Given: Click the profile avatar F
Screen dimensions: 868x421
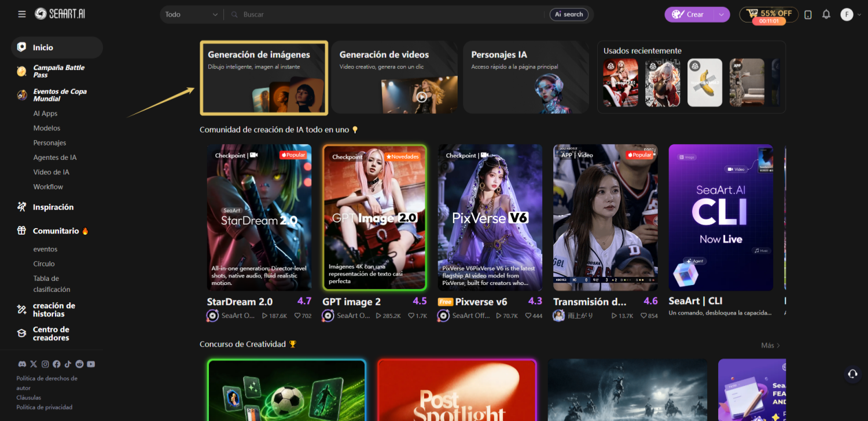Looking at the screenshot, I should click(x=847, y=14).
